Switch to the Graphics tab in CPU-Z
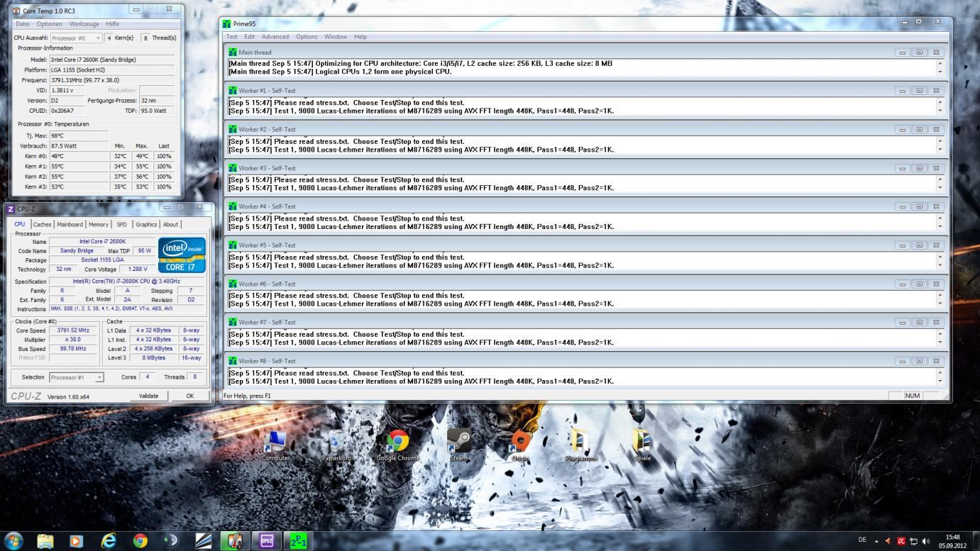 (x=146, y=224)
